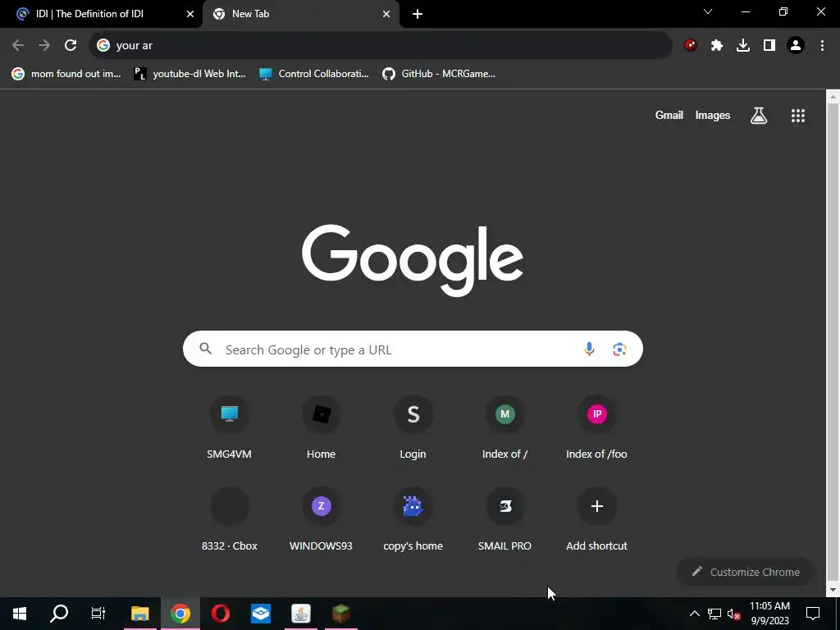This screenshot has width=840, height=630.
Task: Click the browser back arrow
Action: tap(18, 46)
